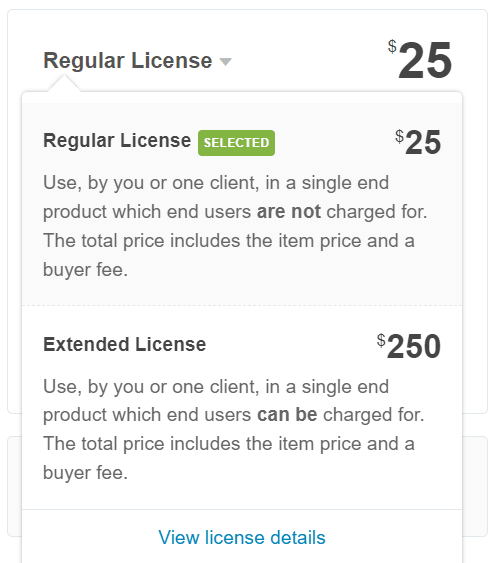Click "buyer fee." text under Extended License
Screen dimensions: 501x563
pos(85,473)
